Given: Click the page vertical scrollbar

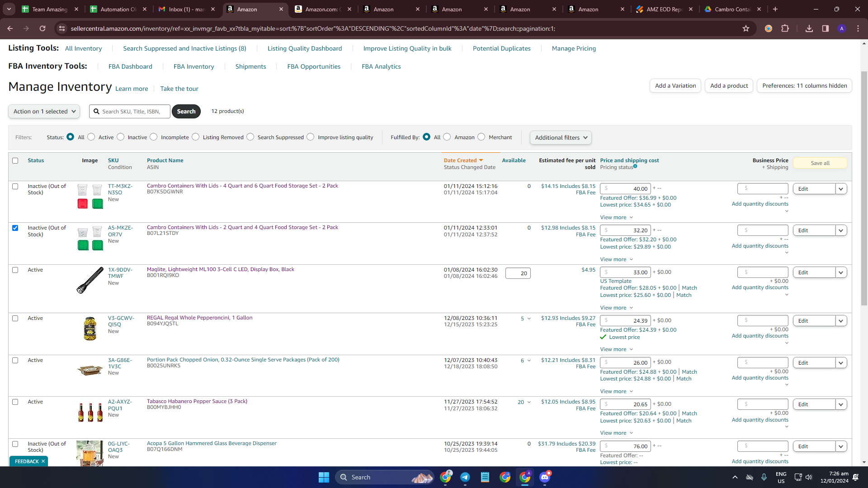Looking at the screenshot, I should tap(864, 188).
